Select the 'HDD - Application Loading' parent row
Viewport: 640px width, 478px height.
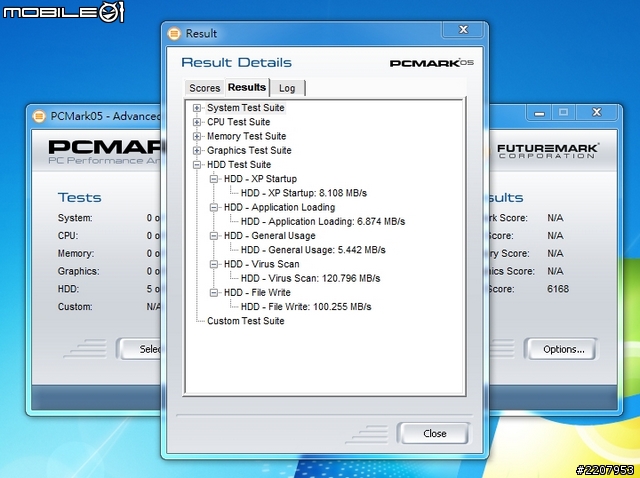pyautogui.click(x=279, y=207)
